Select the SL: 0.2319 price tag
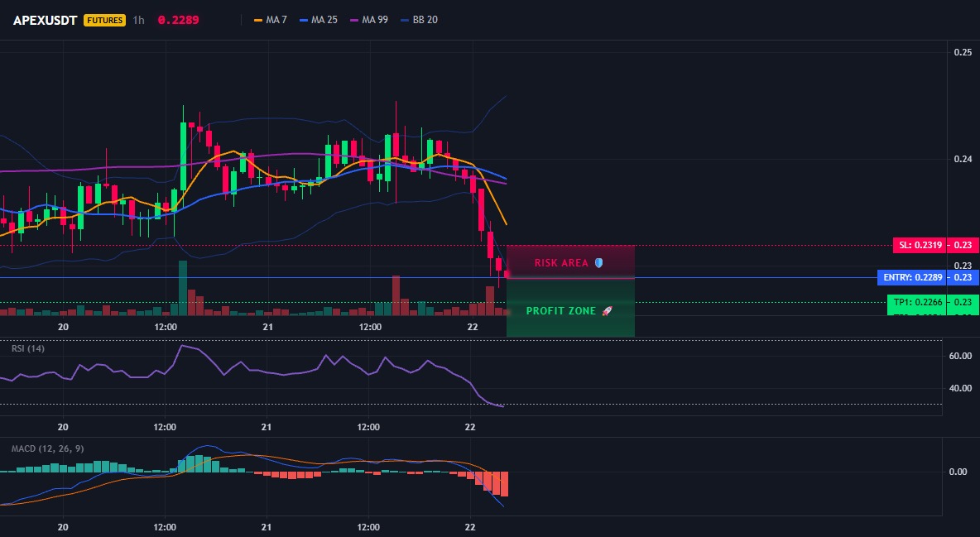The image size is (980, 537). click(919, 245)
